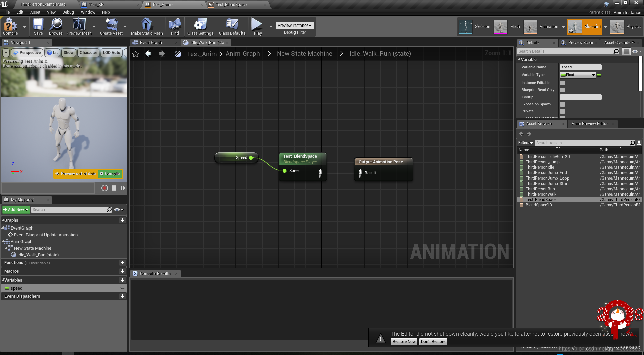Screen dimensions: 644x355
Task: Open the Preview Mesh tool
Action: coord(79,26)
